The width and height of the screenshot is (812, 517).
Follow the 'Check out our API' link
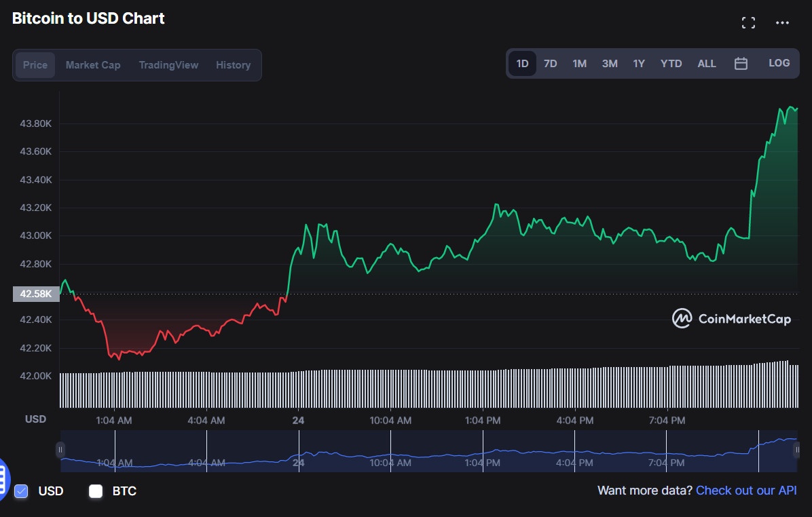[746, 490]
